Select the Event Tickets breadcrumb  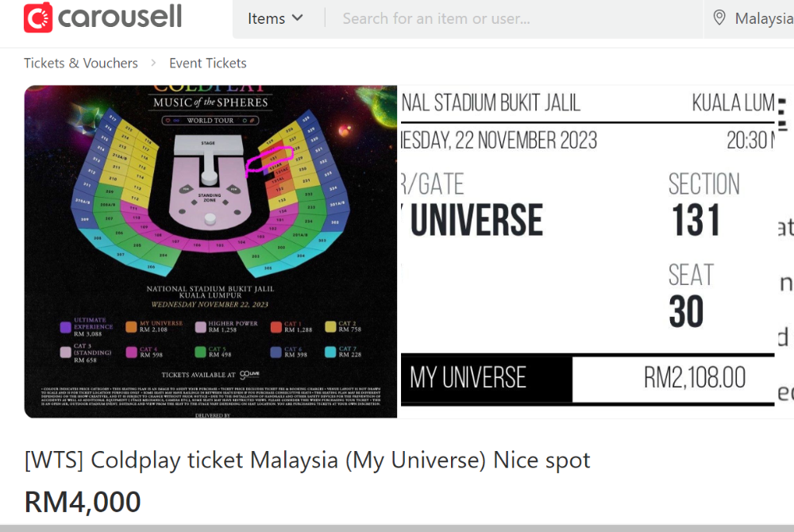(x=208, y=63)
